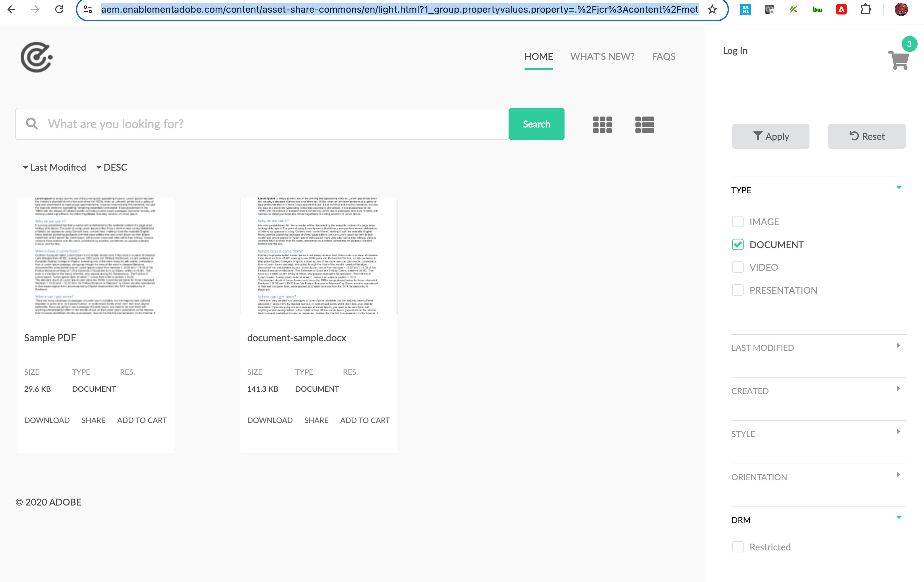924x582 pixels.
Task: Click the Adobe extension icon
Action: click(841, 9)
